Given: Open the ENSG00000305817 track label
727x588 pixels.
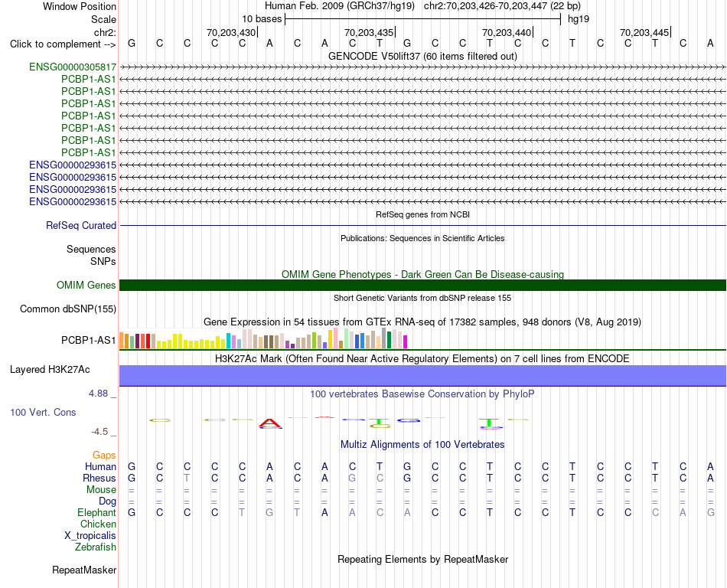Looking at the screenshot, I should 73,67.
